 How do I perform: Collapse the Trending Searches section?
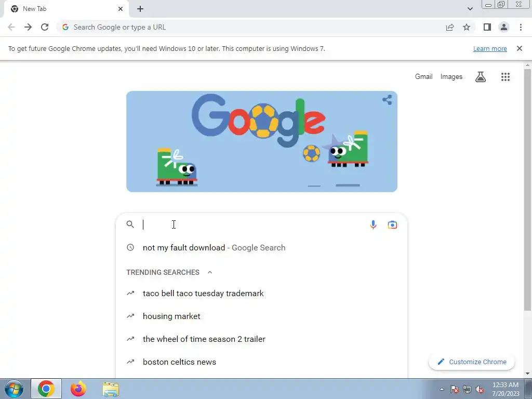pos(210,272)
